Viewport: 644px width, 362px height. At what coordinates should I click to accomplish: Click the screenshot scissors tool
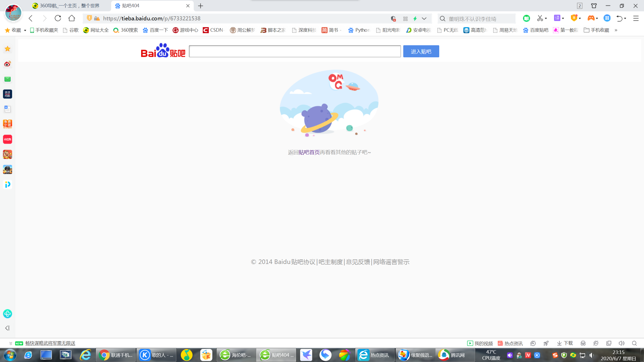(x=540, y=18)
